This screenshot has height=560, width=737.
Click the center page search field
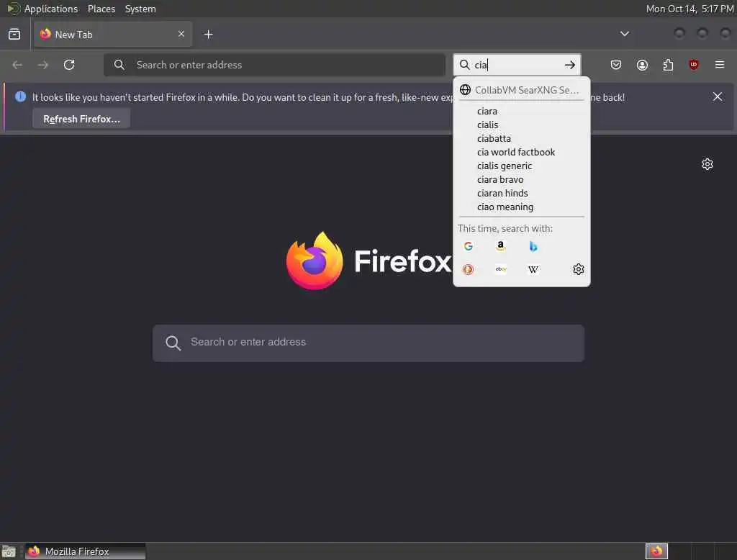368,343
